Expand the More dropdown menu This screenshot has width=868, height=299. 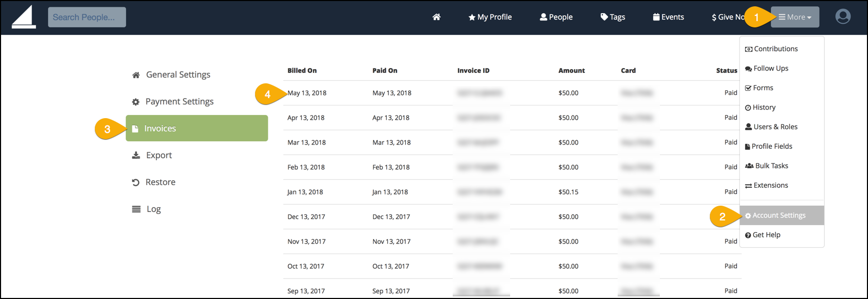point(795,17)
